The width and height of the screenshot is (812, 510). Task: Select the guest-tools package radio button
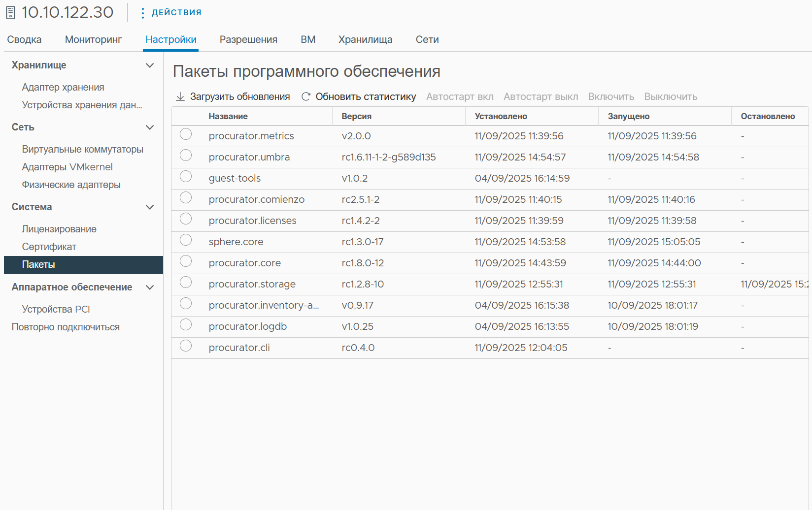186,177
